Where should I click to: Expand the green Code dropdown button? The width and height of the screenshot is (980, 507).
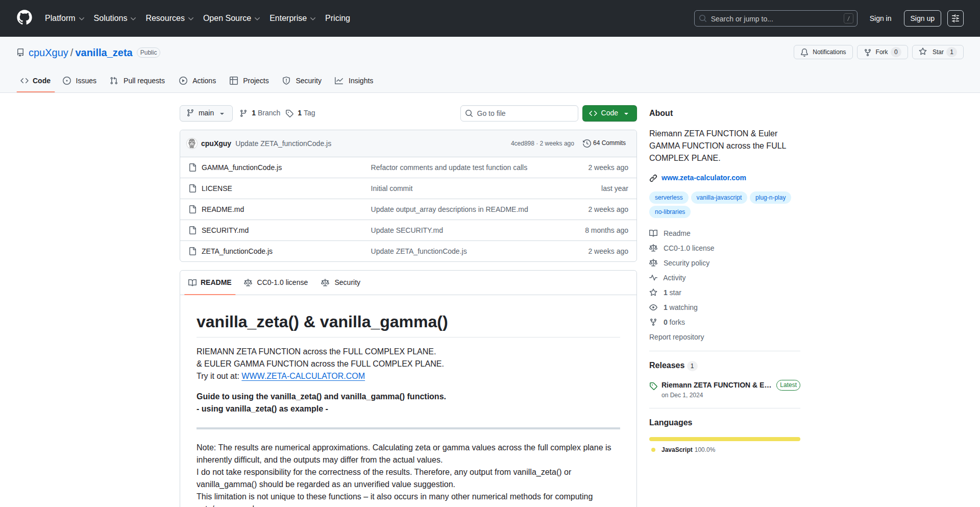(x=609, y=113)
